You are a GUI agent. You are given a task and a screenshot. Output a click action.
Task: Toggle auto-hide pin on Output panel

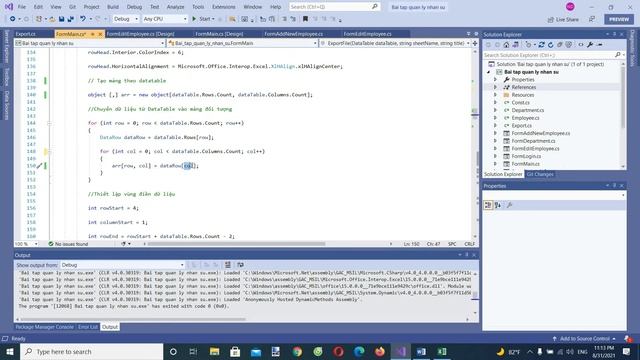(x=467, y=255)
